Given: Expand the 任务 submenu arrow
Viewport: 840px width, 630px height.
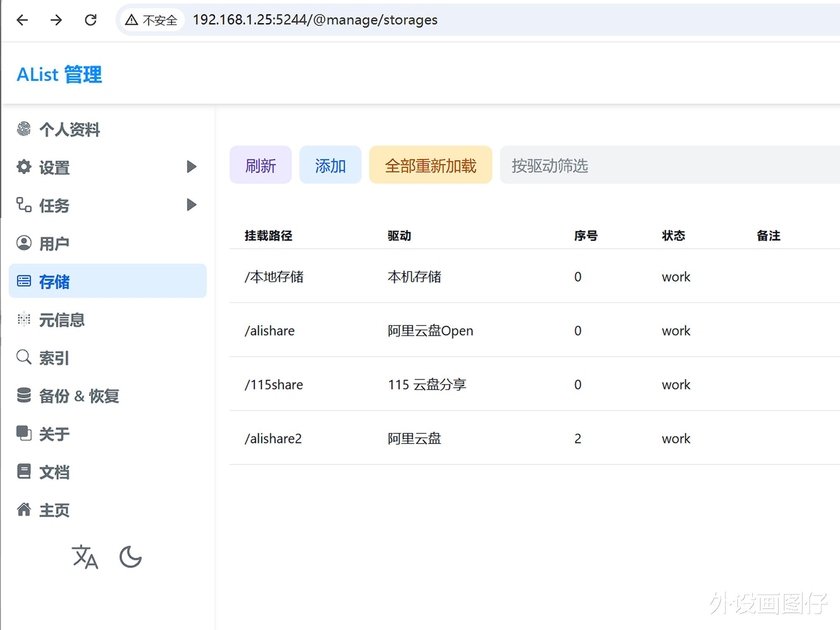Looking at the screenshot, I should pos(191,205).
